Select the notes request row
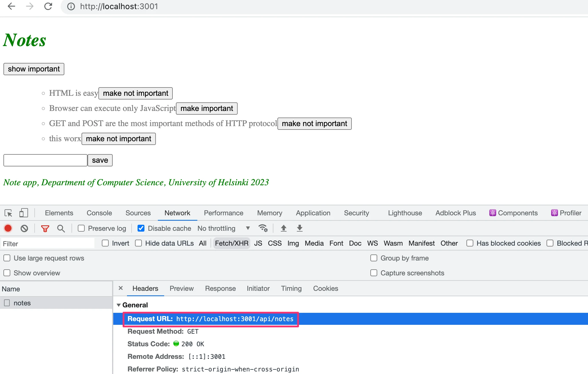This screenshot has width=588, height=374. [x=56, y=303]
